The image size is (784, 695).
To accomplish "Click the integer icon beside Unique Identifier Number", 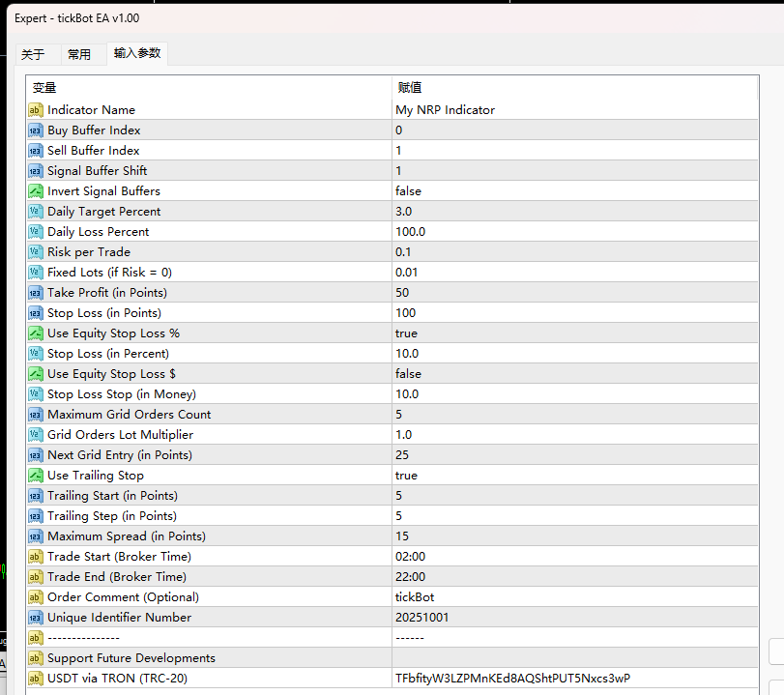I will point(35,618).
